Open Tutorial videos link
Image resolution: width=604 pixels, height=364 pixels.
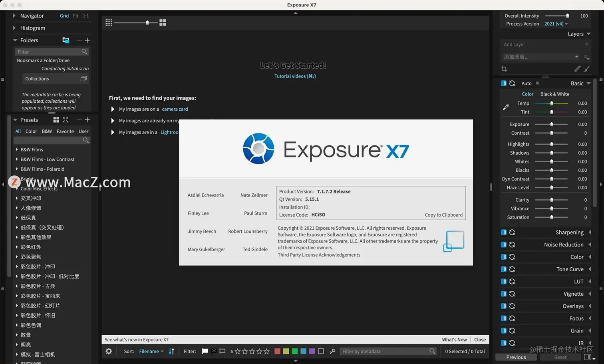click(x=295, y=76)
